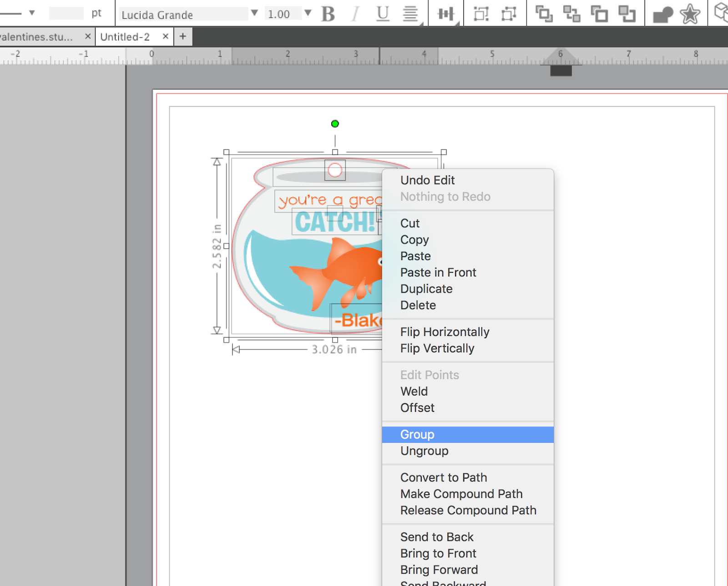Viewport: 728px width, 586px height.
Task: Toggle italic text formatting
Action: (x=355, y=14)
